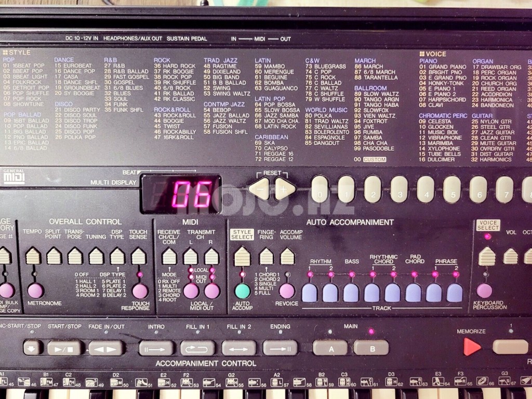532x399 pixels.
Task: Select Main variation B button
Action: [x=371, y=348]
